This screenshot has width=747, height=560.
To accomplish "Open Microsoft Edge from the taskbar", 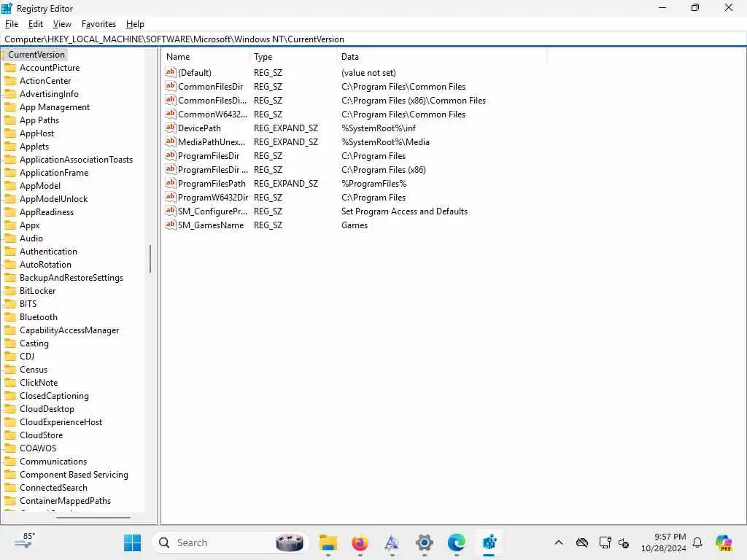I will [x=456, y=542].
